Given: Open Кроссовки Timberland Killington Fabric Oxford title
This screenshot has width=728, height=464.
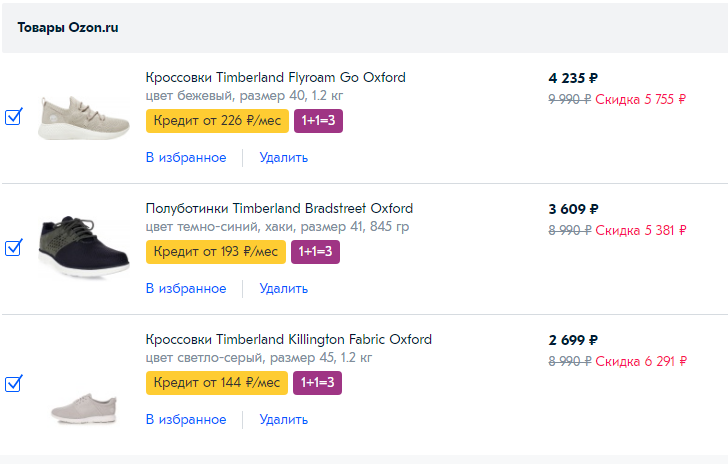Looking at the screenshot, I should [288, 339].
